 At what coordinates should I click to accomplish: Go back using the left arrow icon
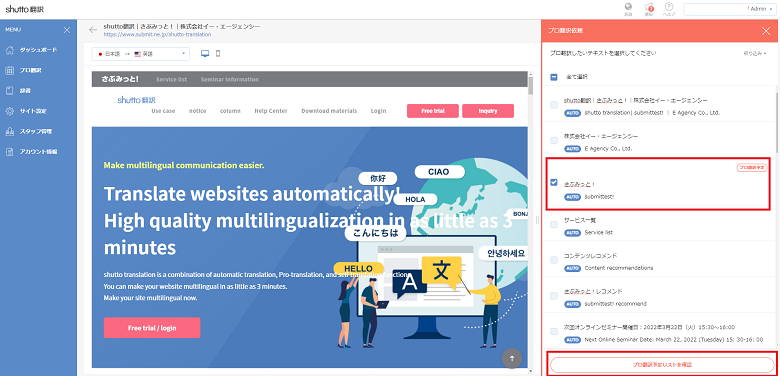click(93, 30)
